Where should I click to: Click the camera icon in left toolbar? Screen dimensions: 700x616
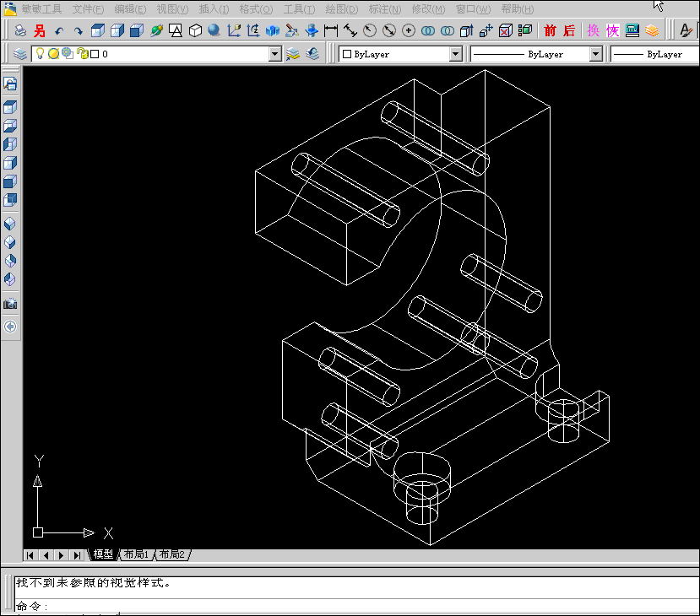(x=10, y=304)
